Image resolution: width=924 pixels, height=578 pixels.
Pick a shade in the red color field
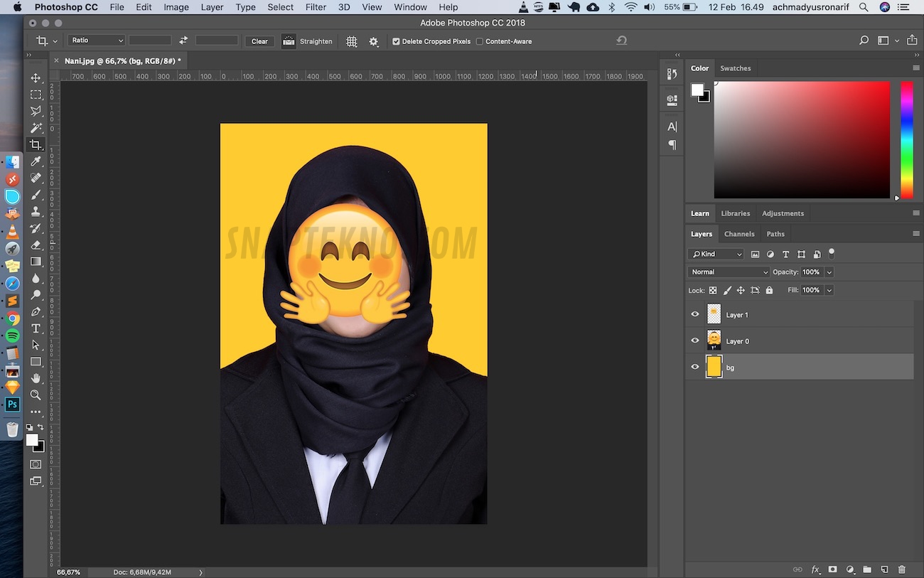click(x=802, y=139)
